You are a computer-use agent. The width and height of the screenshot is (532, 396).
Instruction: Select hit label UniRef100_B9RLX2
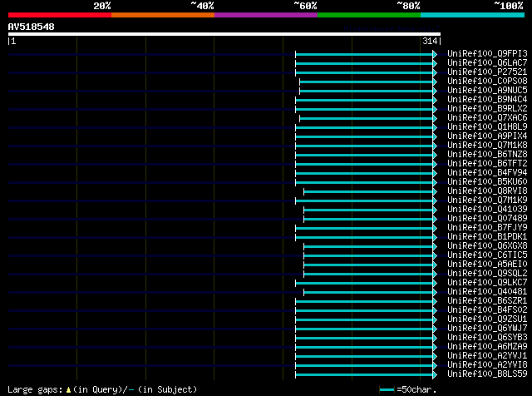[x=487, y=108]
